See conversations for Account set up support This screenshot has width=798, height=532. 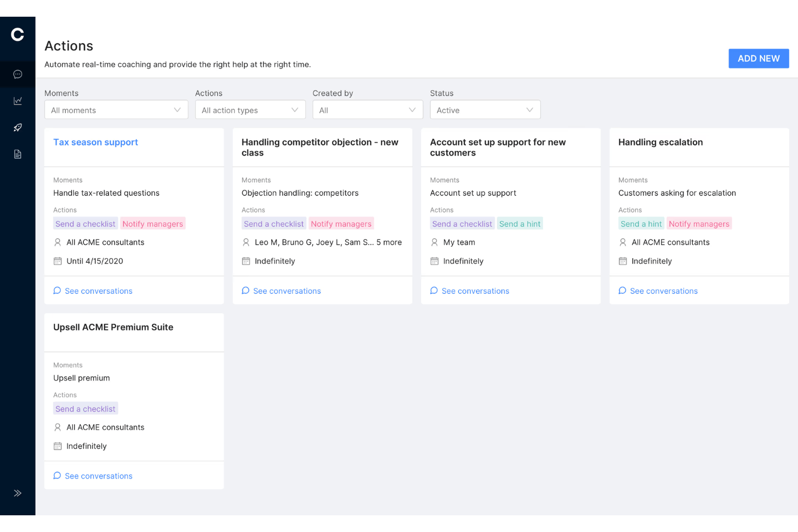click(x=470, y=291)
